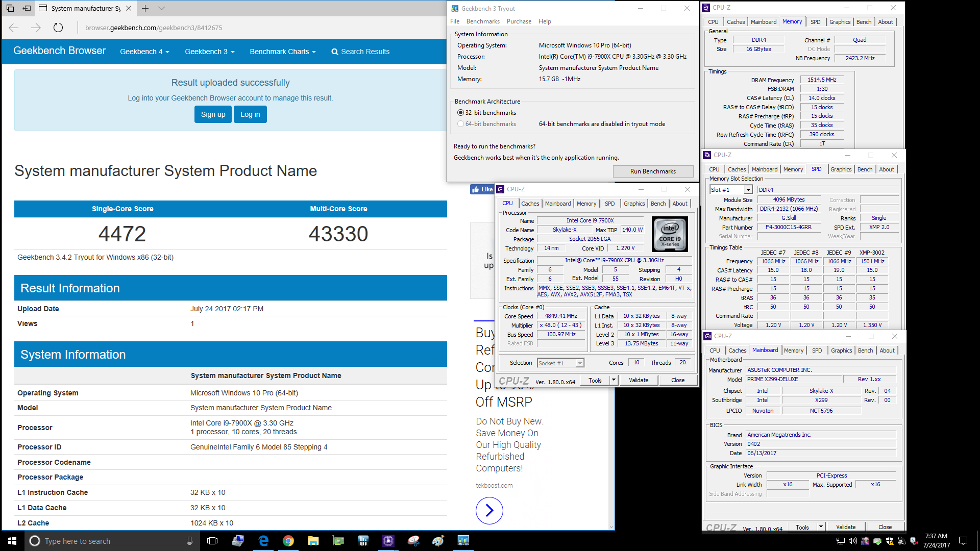Click the Part Number F4-3000C15-4GRR field
Image resolution: width=980 pixels, height=551 pixels.
tap(788, 228)
